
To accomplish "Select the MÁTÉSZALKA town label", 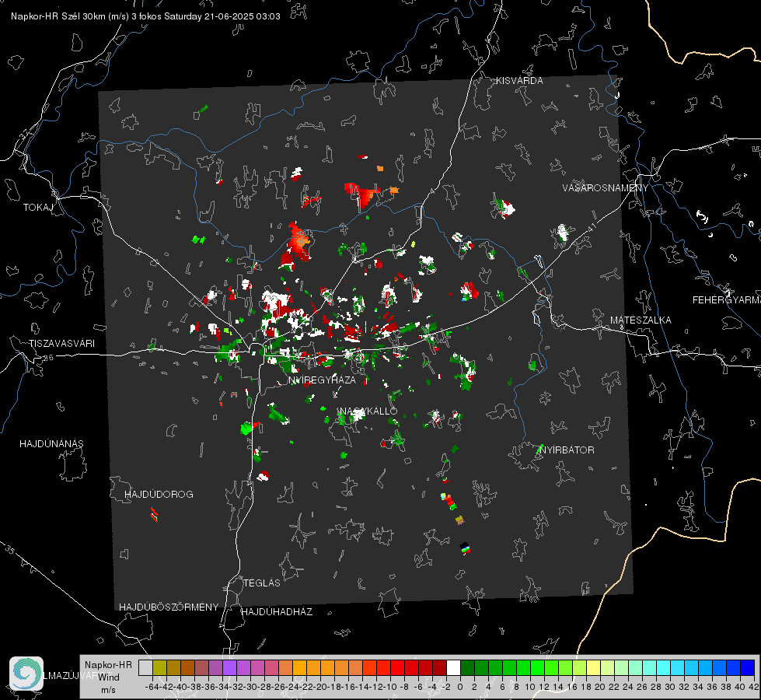I will click(x=641, y=320).
